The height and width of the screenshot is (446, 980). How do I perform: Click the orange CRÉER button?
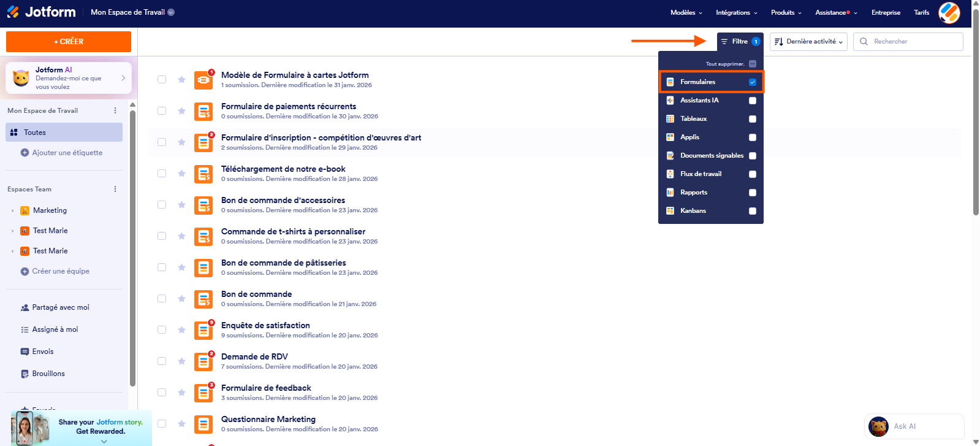click(x=69, y=42)
